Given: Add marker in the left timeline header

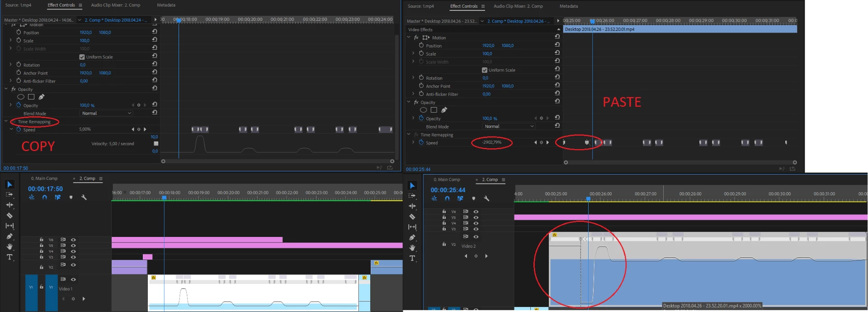Looking at the screenshot, I should (71, 197).
